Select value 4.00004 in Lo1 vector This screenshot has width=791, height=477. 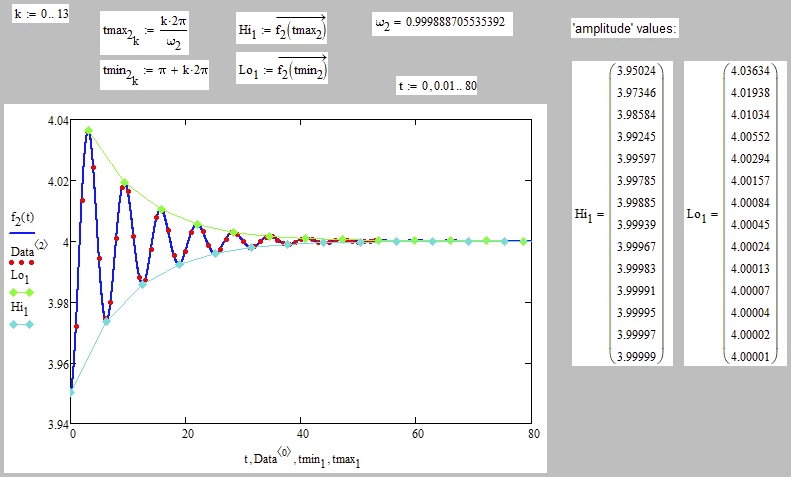pos(751,313)
